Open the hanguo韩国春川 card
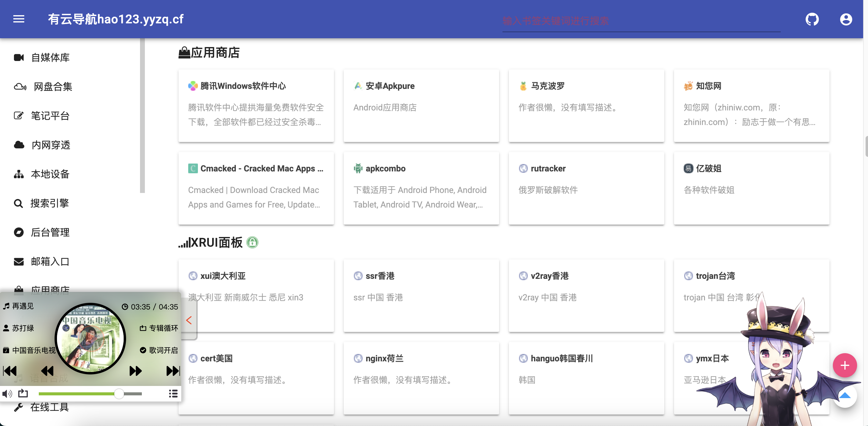This screenshot has width=868, height=426. click(586, 378)
